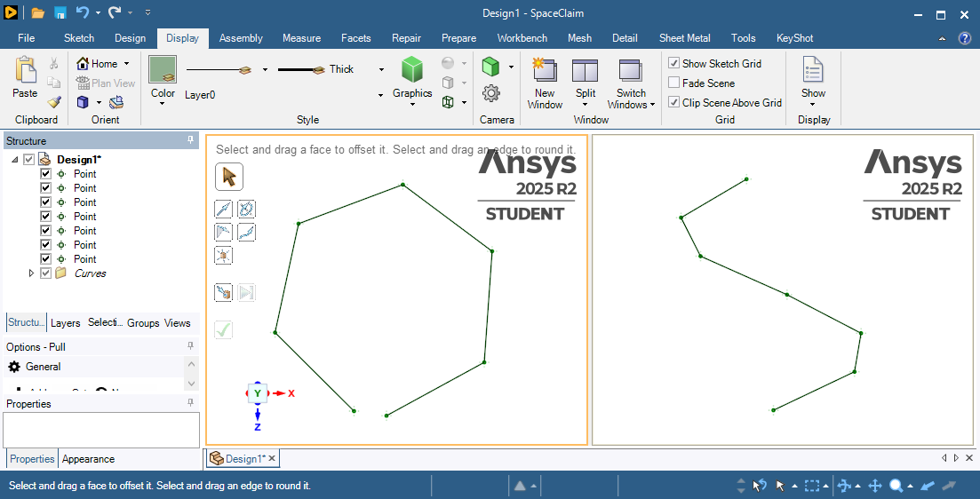The image size is (980, 499).
Task: Choose the Scale Body tool guide
Action: pyautogui.click(x=223, y=256)
